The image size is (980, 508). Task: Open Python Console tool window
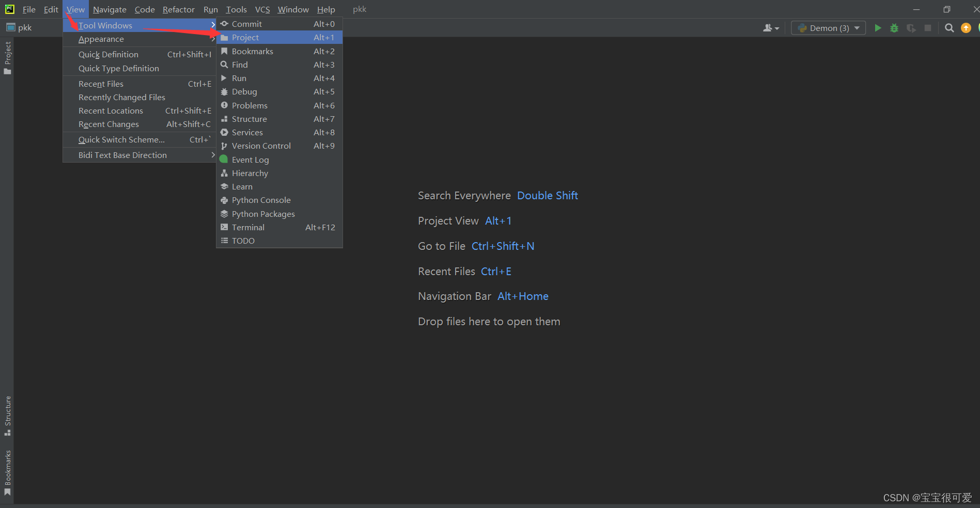tap(279, 200)
